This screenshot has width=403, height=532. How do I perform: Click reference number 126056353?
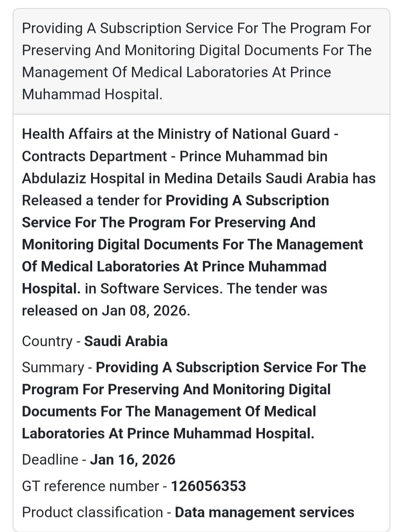coord(208,486)
